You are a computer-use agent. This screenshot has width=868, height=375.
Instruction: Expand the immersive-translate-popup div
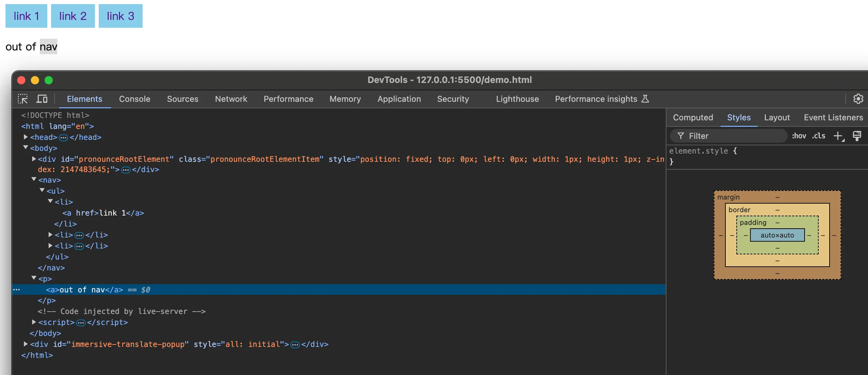pos(26,344)
